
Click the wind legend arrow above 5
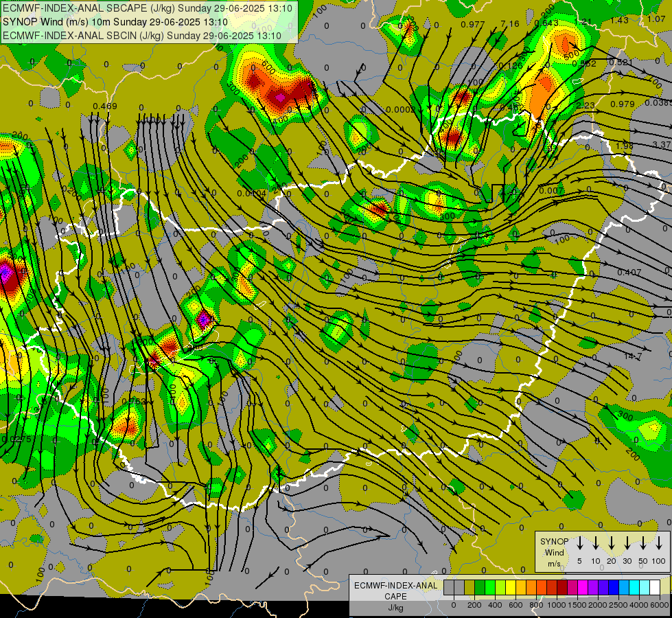click(580, 543)
